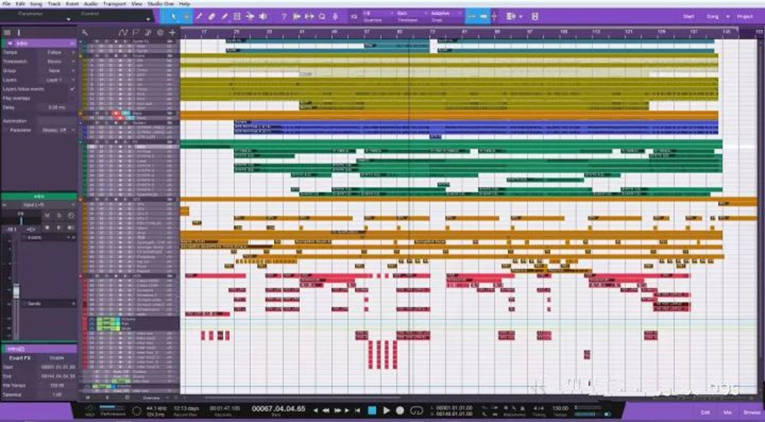765x422 pixels.
Task: Toggle the Loop button in the transport
Action: [417, 410]
